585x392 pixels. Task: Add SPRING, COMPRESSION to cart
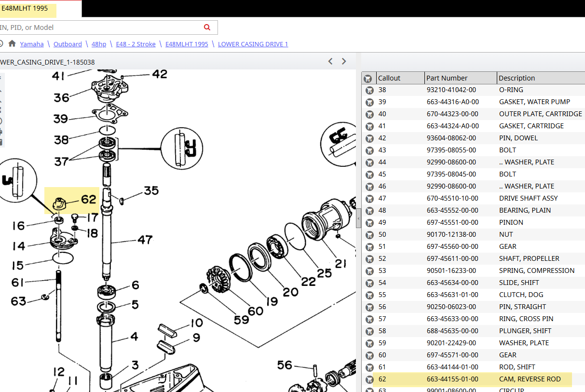[x=369, y=271]
